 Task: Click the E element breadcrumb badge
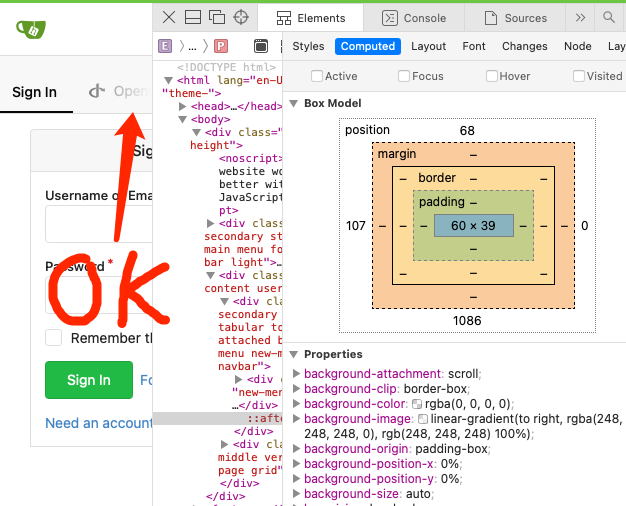pyautogui.click(x=165, y=46)
